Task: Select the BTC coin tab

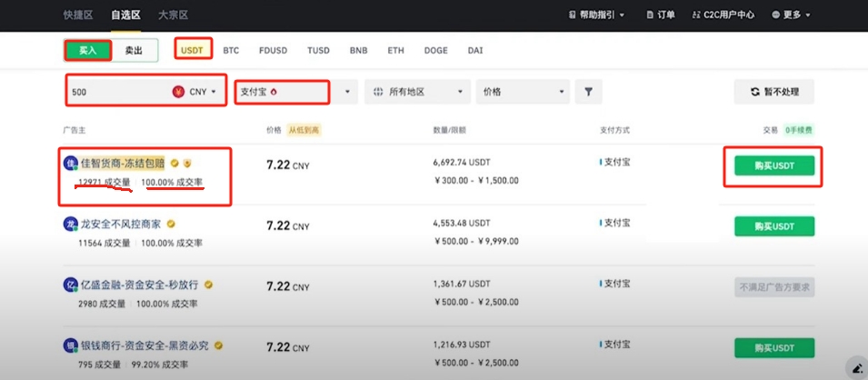Action: [231, 50]
